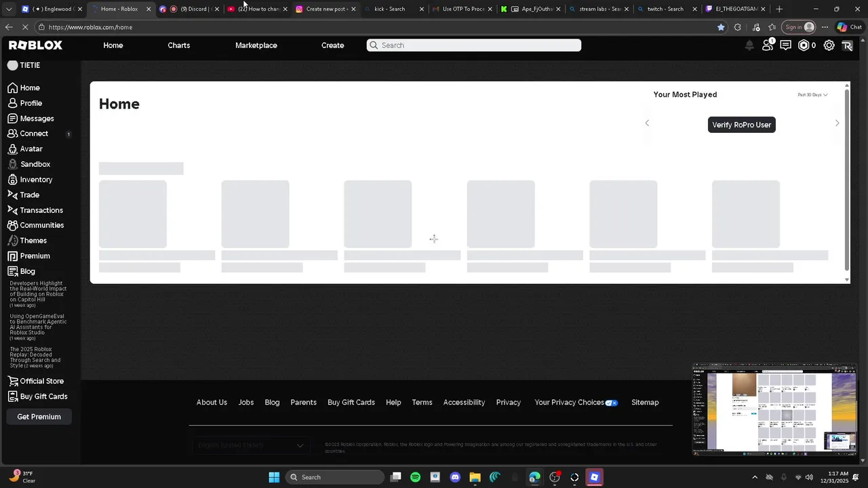
Task: Focus the Roblox search field
Action: [474, 45]
